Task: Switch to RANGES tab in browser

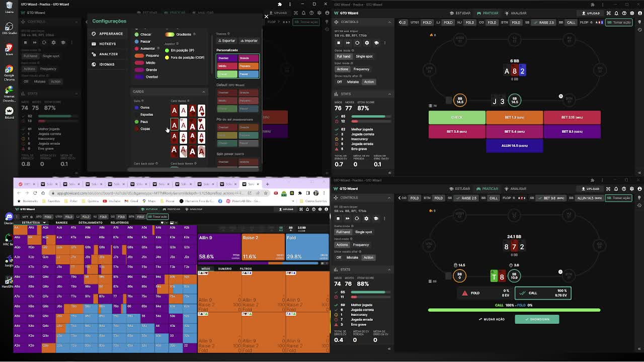Action: click(x=61, y=222)
